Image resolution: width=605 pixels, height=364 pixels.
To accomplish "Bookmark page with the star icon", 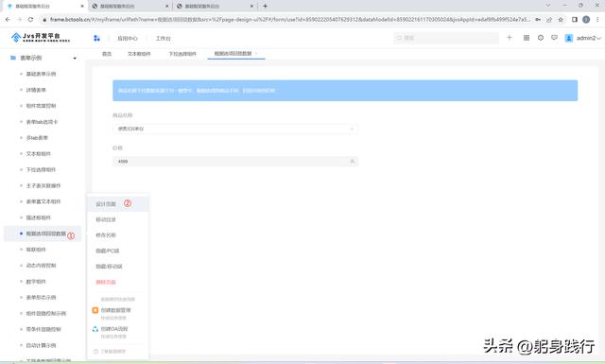I will tap(561, 19).
